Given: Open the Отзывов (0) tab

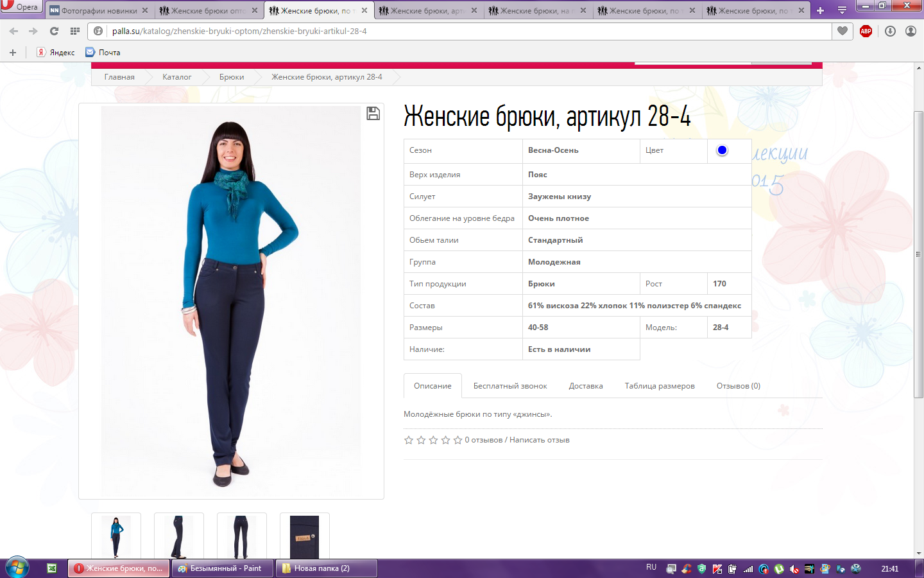Looking at the screenshot, I should pyautogui.click(x=739, y=386).
